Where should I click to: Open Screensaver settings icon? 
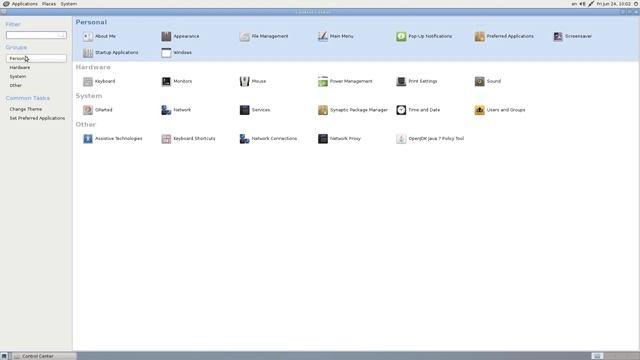pyautogui.click(x=558, y=36)
